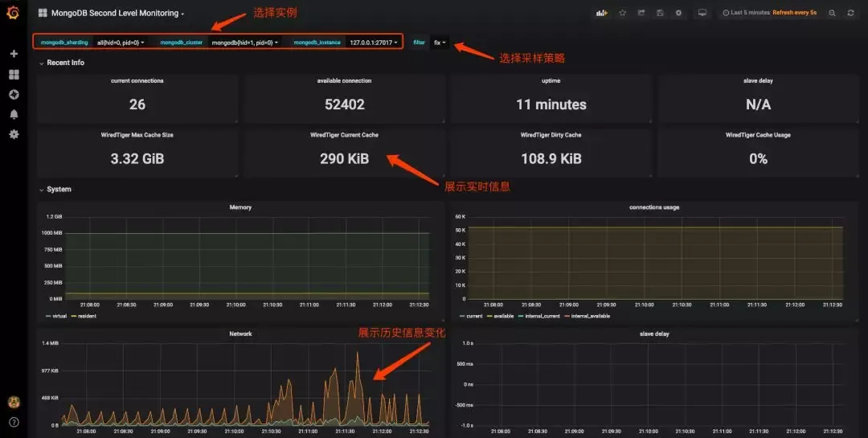Viewport: 868px width, 438px height.
Task: Open the uptime panel title menu
Action: pyautogui.click(x=551, y=81)
